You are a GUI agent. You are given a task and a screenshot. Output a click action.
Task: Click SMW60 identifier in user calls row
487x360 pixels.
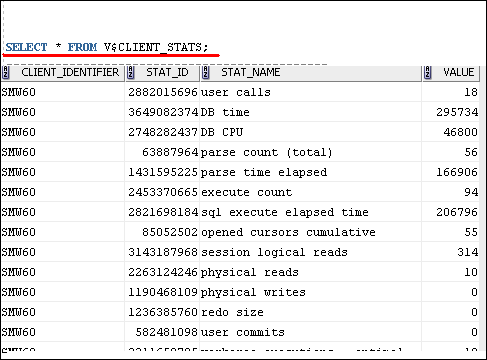point(19,92)
